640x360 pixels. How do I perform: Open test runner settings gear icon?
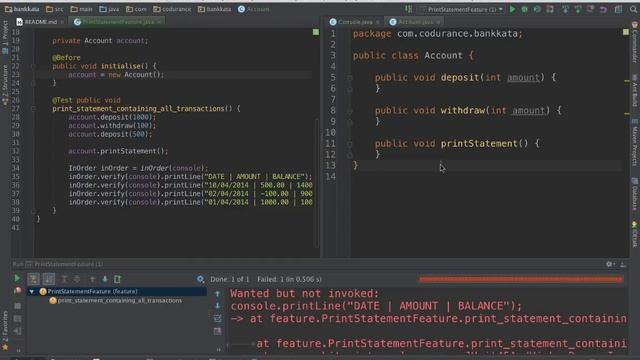[200, 279]
